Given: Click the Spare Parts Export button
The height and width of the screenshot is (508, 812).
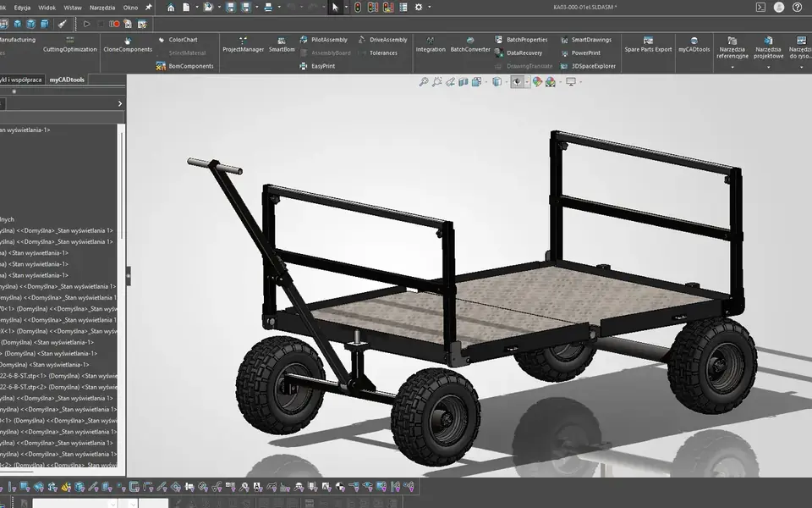Looking at the screenshot, I should pyautogui.click(x=648, y=45).
